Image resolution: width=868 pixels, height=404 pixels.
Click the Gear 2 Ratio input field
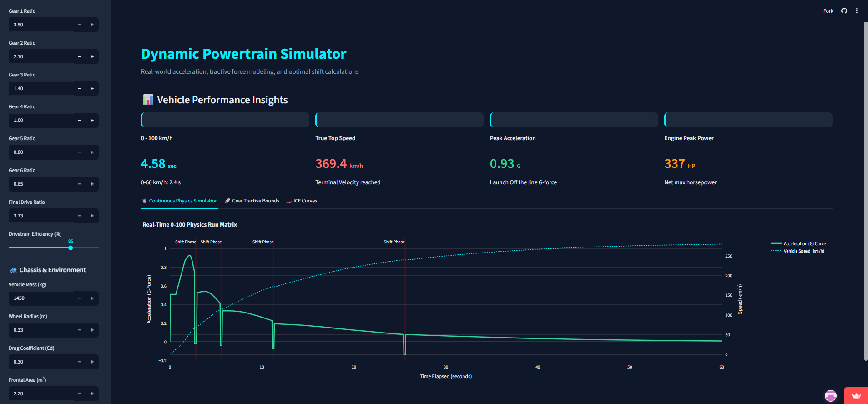(x=41, y=56)
